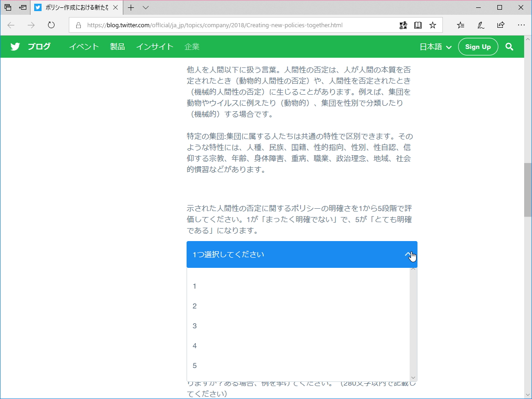Go back using the back arrow

[11, 25]
